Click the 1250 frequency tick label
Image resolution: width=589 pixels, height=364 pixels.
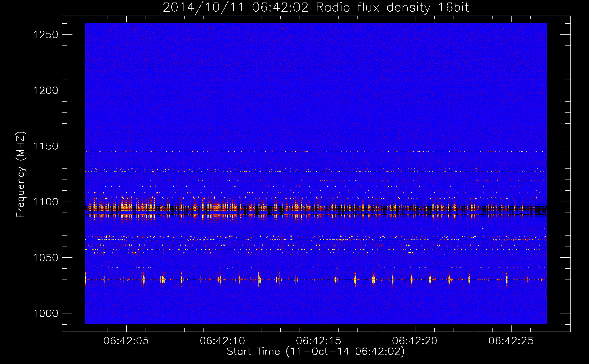(46, 35)
